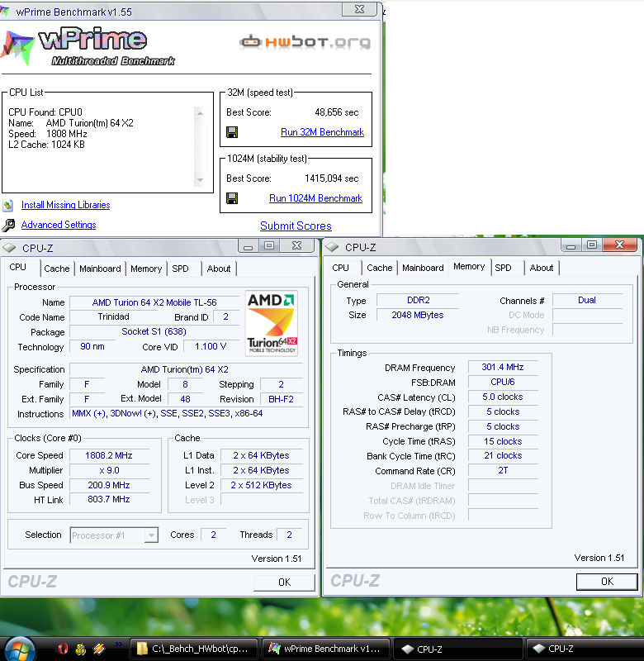
Task: Click the HT Link value 803.7 MHz
Action: (109, 499)
